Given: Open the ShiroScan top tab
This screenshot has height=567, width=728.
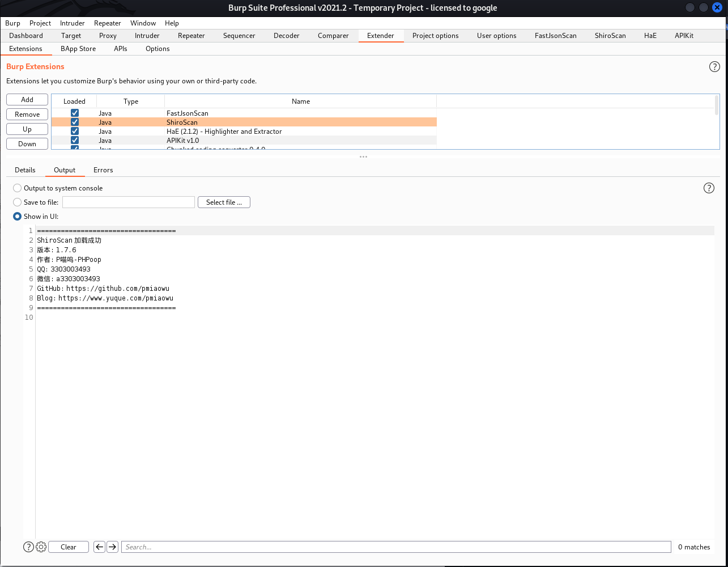Looking at the screenshot, I should pyautogui.click(x=610, y=35).
